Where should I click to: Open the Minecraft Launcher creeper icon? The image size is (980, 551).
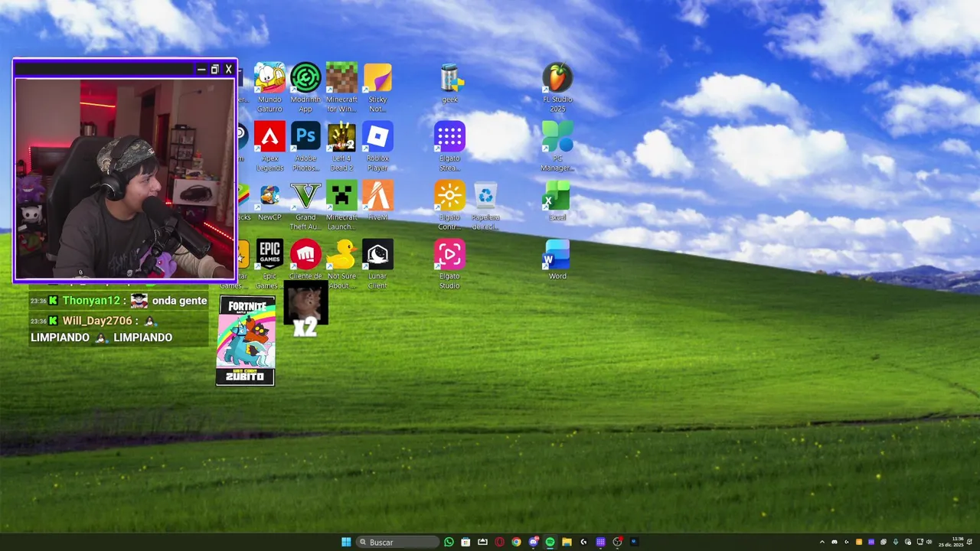click(341, 205)
